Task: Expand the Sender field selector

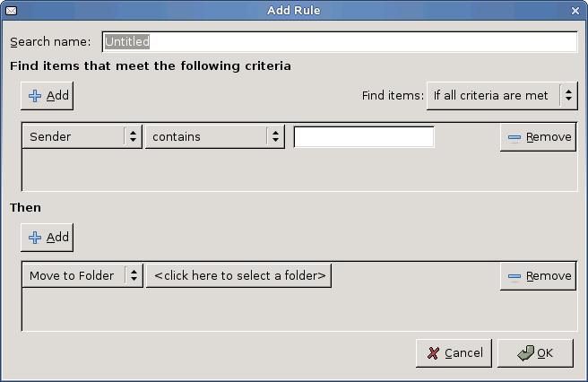Action: tap(82, 137)
